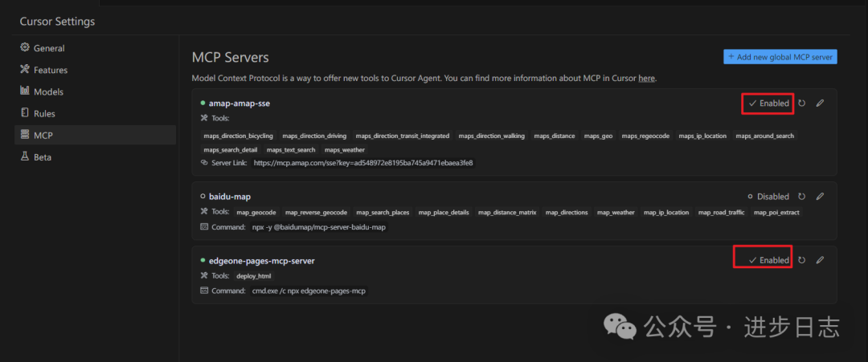Screen dimensions: 868x362
Task: Click the flask icon beside Beta
Action: click(x=24, y=157)
